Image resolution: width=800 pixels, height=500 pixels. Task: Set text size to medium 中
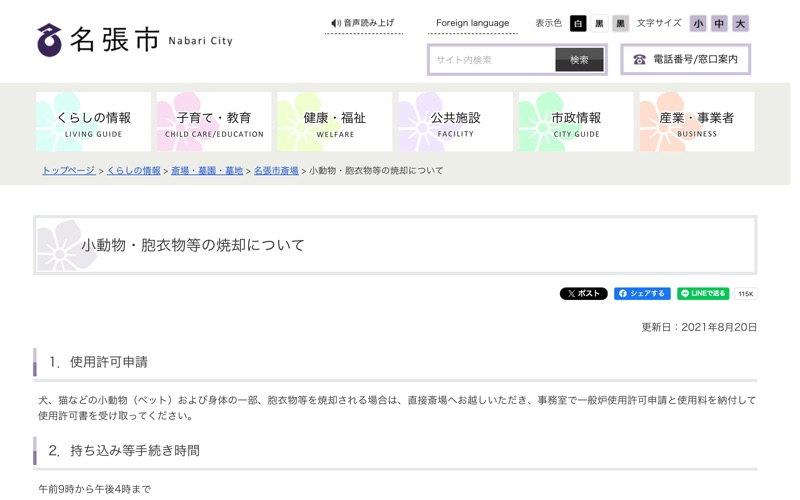[x=719, y=23]
